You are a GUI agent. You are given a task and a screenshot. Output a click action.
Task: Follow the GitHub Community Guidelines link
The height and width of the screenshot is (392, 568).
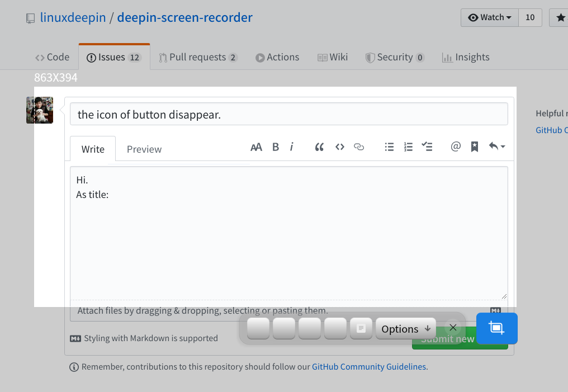pyautogui.click(x=368, y=366)
